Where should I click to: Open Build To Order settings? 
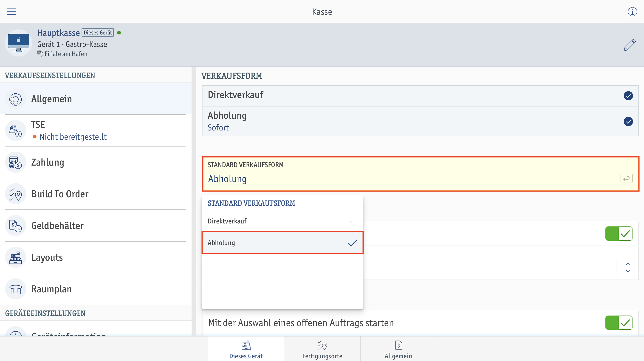click(96, 194)
